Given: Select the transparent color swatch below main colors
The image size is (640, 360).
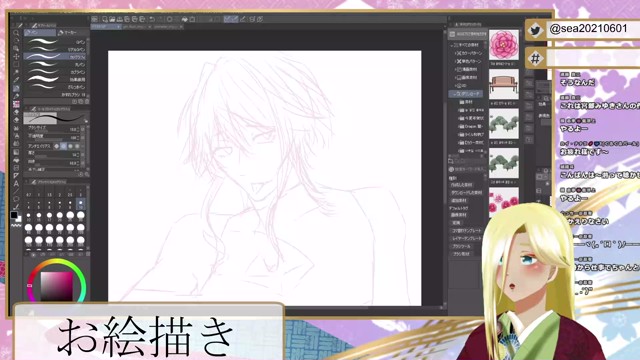Looking at the screenshot, I should [x=16, y=225].
